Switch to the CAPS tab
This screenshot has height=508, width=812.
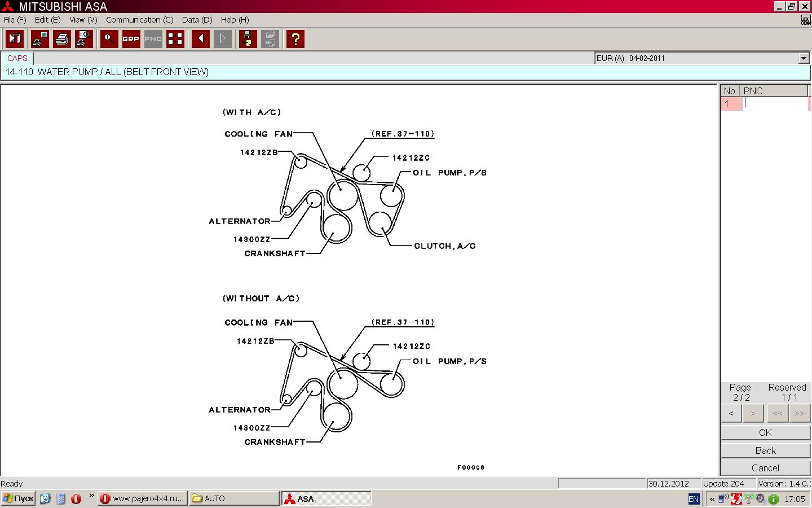pos(17,58)
